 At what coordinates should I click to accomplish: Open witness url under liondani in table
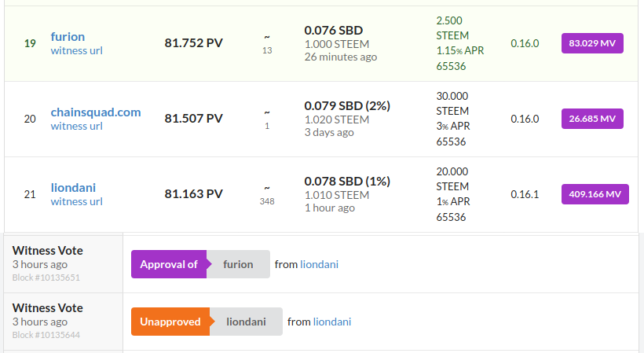click(x=76, y=202)
